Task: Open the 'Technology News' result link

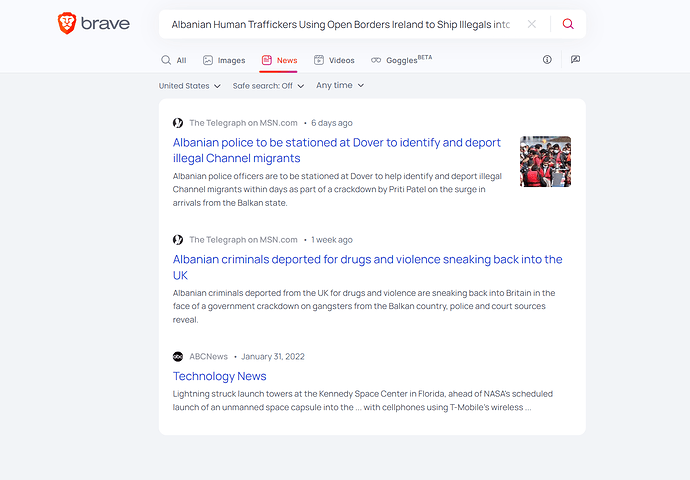Action: [x=220, y=376]
